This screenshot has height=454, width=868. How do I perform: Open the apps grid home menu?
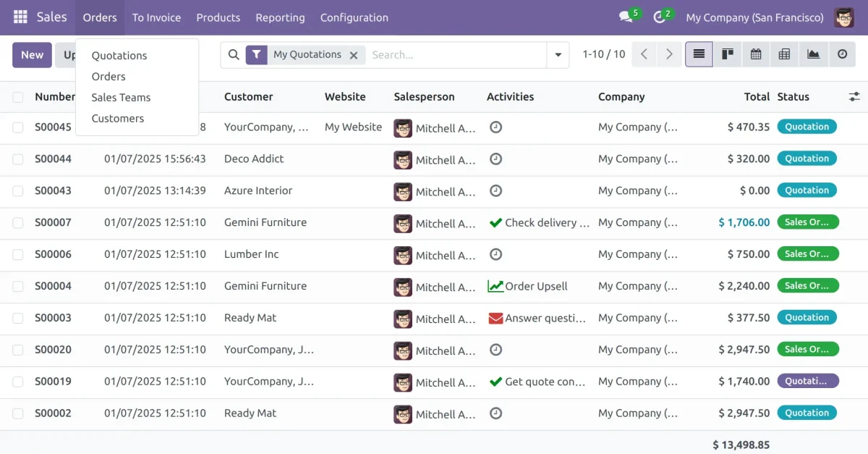20,17
